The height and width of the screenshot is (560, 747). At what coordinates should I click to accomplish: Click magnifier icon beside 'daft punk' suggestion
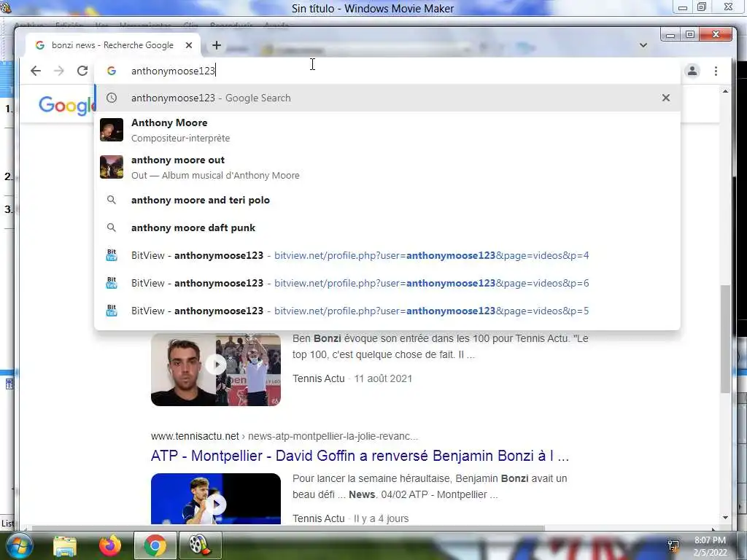112,227
